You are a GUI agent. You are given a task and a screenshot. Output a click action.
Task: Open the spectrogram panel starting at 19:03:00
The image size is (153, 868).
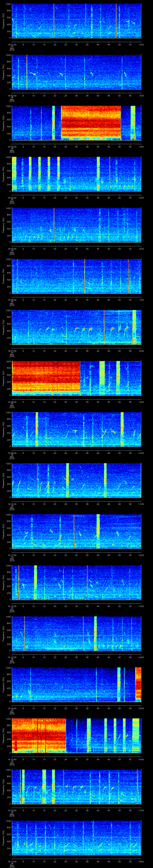pos(77,123)
